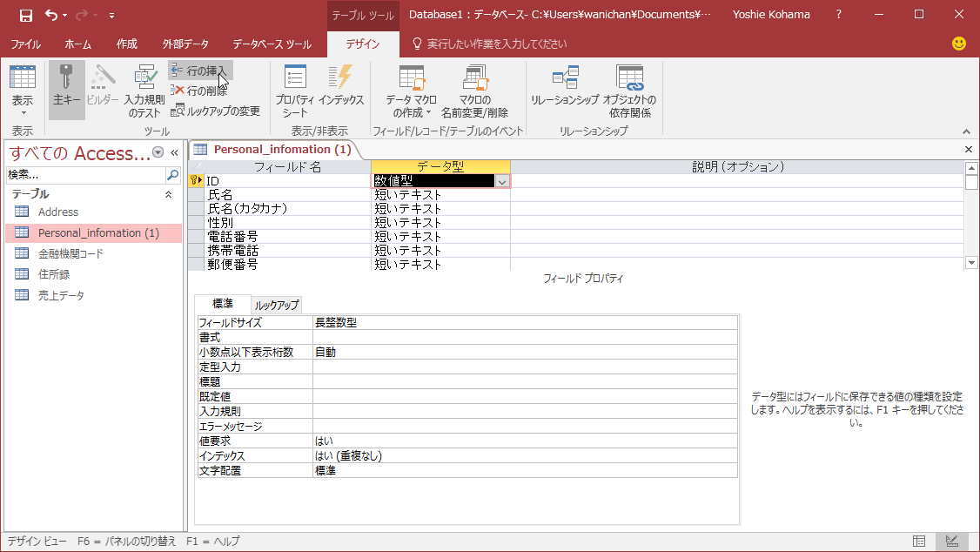The image size is (980, 552).
Task: Select the デザイン ribbon tab
Action: click(363, 44)
